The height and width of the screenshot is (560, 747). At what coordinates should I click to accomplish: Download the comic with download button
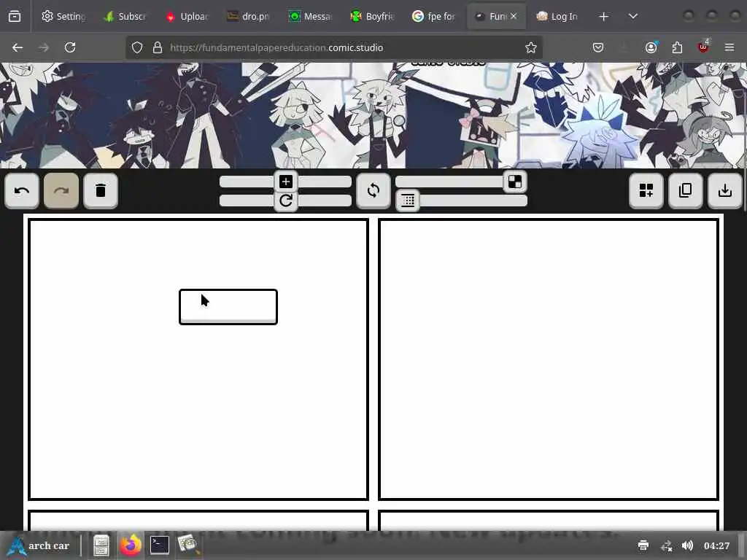click(x=725, y=191)
